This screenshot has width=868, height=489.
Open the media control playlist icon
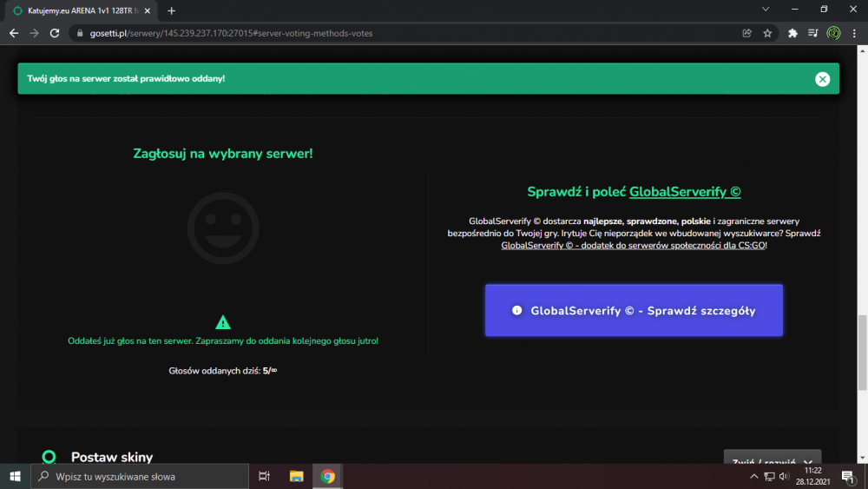click(x=812, y=33)
